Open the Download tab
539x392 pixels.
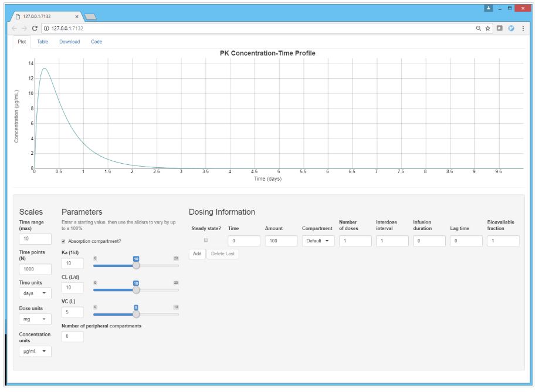click(69, 42)
